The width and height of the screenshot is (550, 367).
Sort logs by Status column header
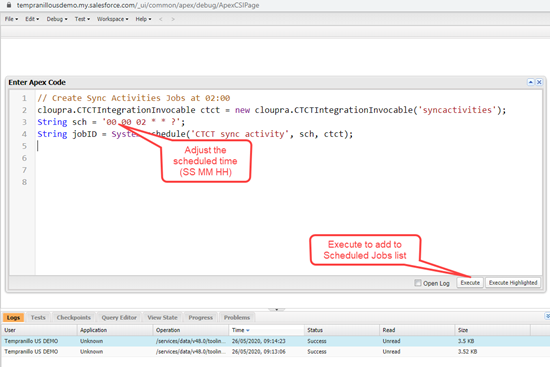342,330
